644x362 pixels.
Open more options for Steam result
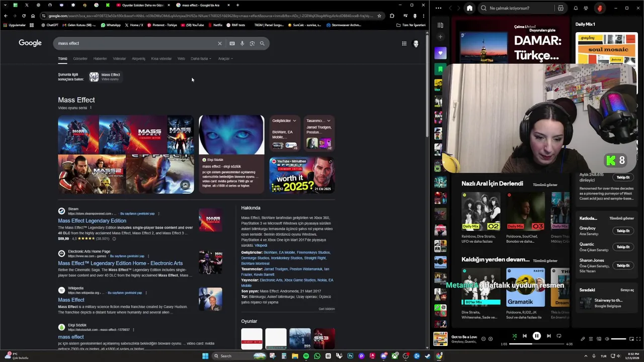(x=158, y=214)
